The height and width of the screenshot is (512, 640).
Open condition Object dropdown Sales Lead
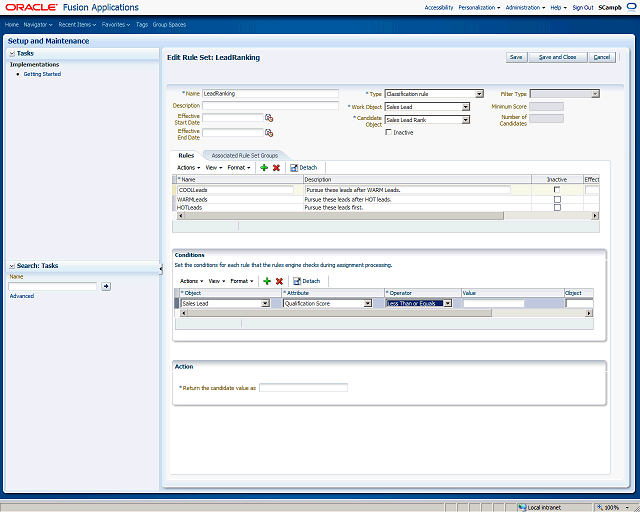pyautogui.click(x=265, y=303)
